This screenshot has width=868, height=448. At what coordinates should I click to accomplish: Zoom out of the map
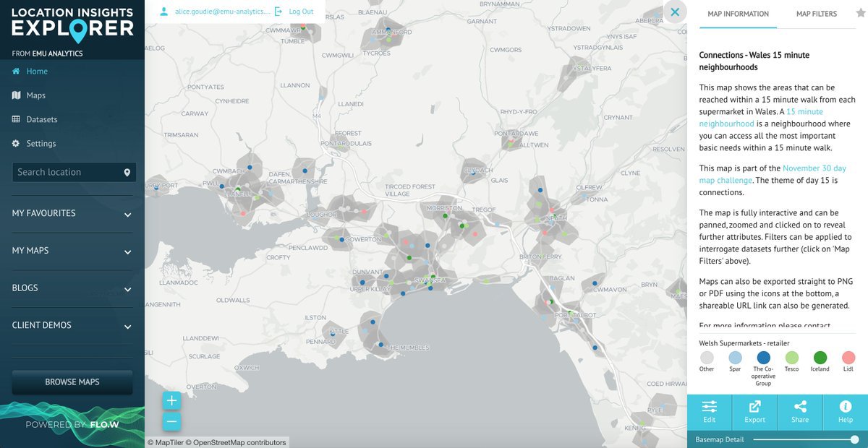(171, 422)
